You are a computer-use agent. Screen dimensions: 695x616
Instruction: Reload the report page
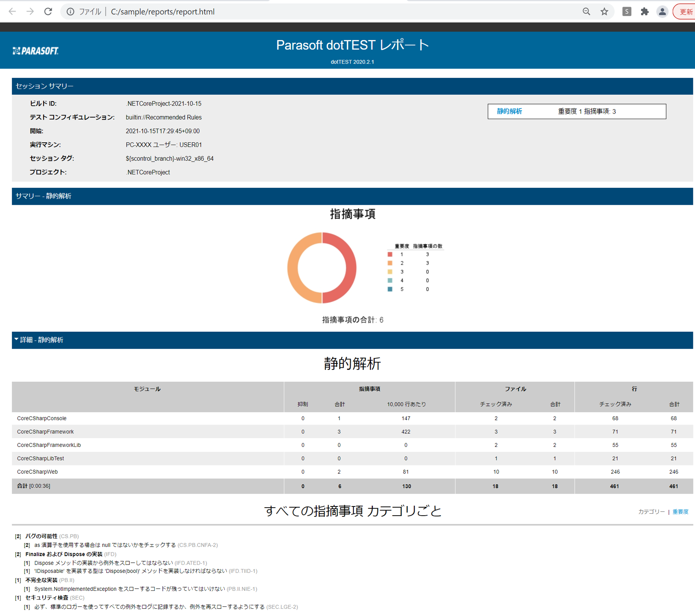pos(48,12)
